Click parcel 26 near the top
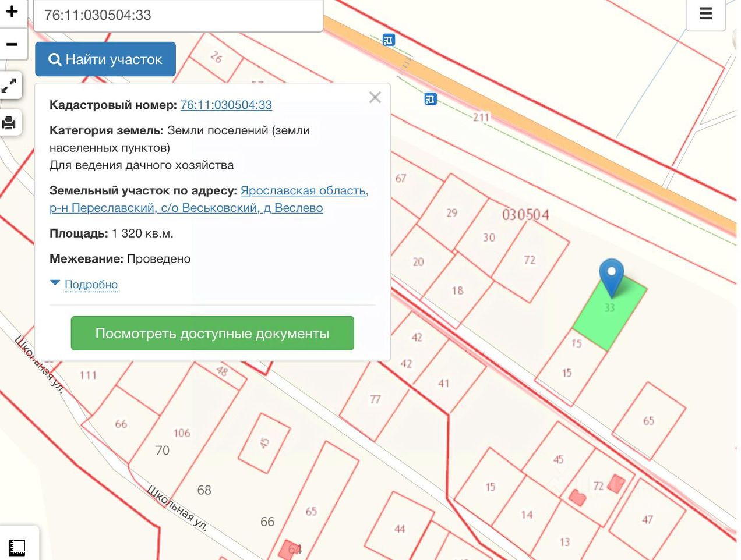The image size is (741, 560). 216,57
